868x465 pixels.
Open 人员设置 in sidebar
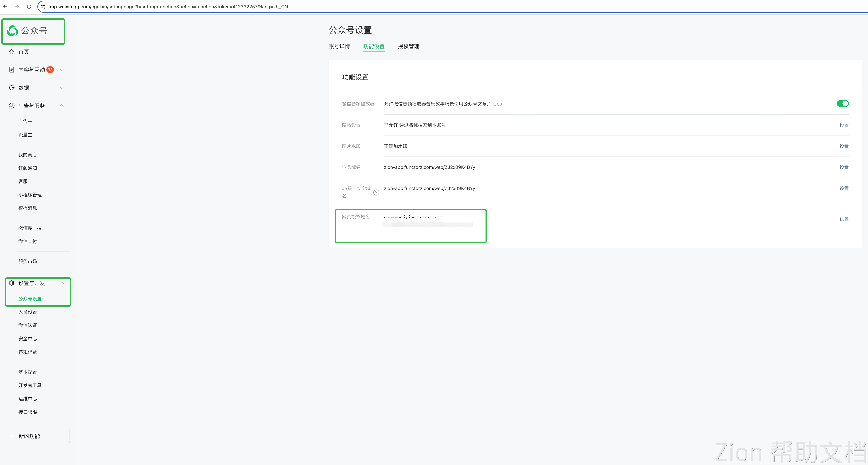(28, 312)
